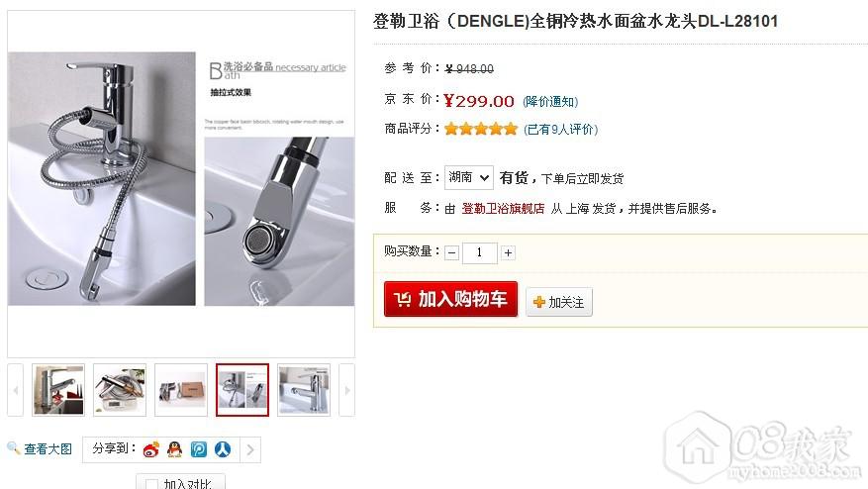Screen dimensions: 868x489
Task: Increase purchase quantity with plus button
Action: [x=508, y=253]
